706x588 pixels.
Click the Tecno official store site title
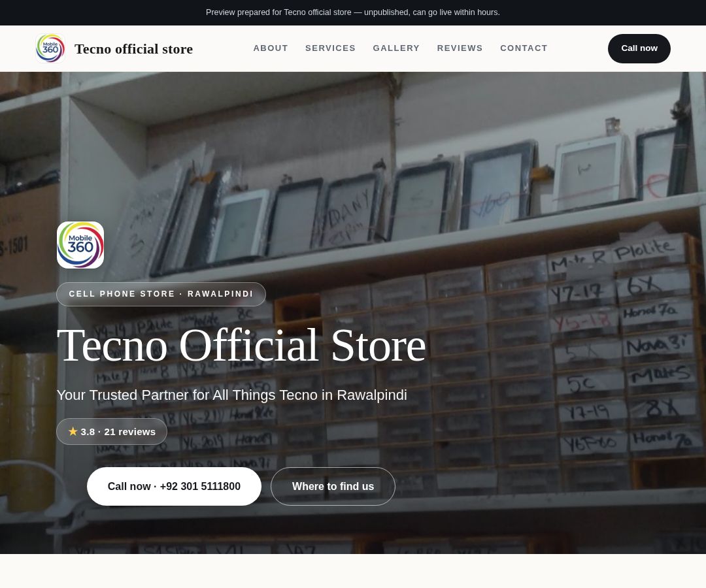point(134,48)
